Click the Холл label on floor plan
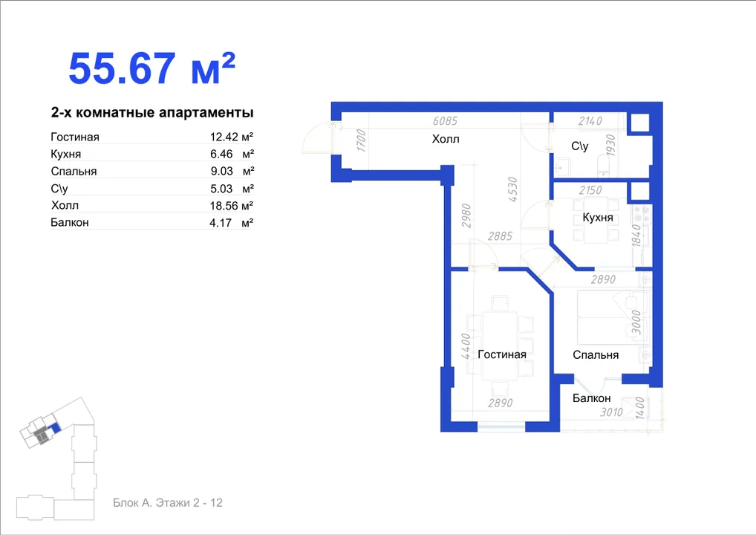The image size is (756, 535). click(x=446, y=139)
